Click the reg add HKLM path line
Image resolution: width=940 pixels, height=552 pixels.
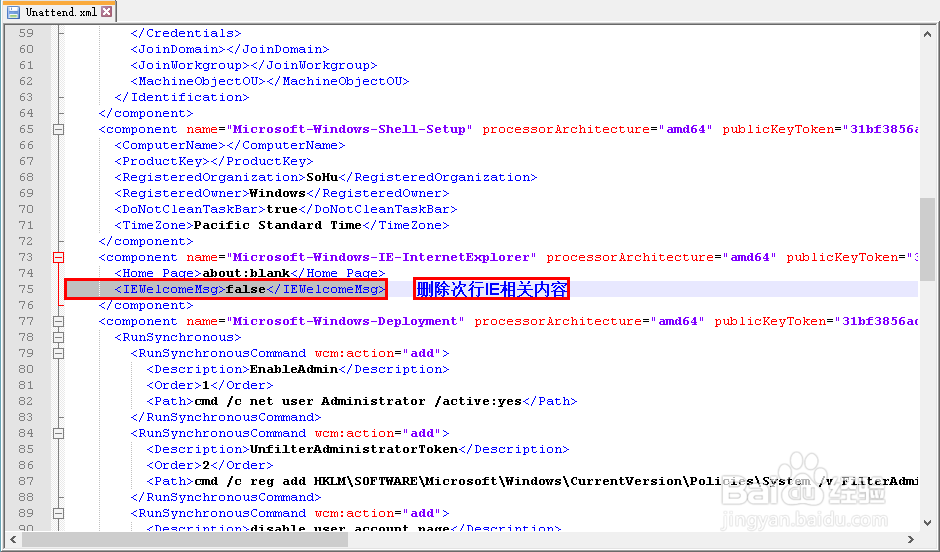tap(532, 481)
